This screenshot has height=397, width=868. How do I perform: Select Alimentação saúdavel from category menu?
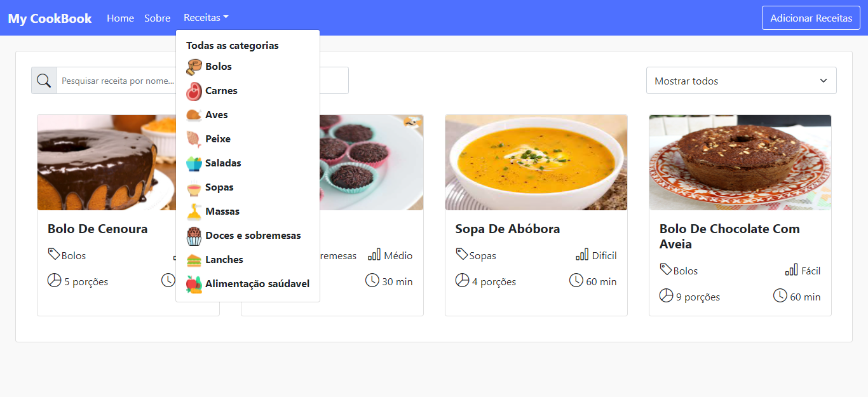pos(257,284)
